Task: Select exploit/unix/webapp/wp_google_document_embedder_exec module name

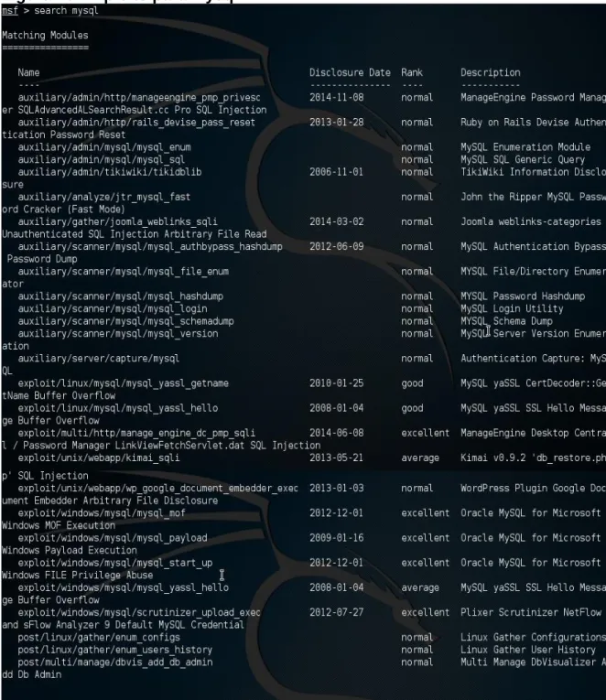Action: coord(158,489)
